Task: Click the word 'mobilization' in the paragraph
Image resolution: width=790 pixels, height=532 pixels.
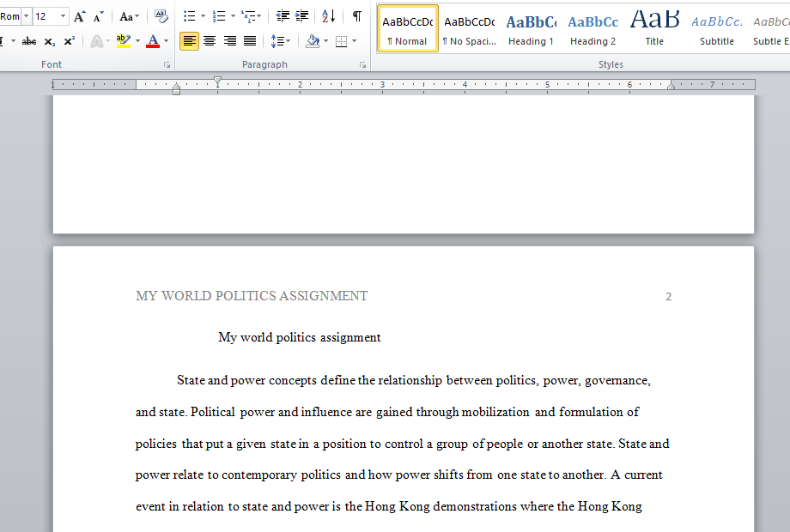Action: (x=495, y=412)
